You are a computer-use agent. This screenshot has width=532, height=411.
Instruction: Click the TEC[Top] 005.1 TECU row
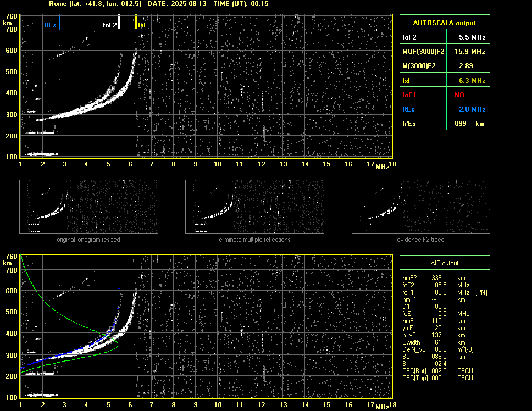(x=437, y=378)
